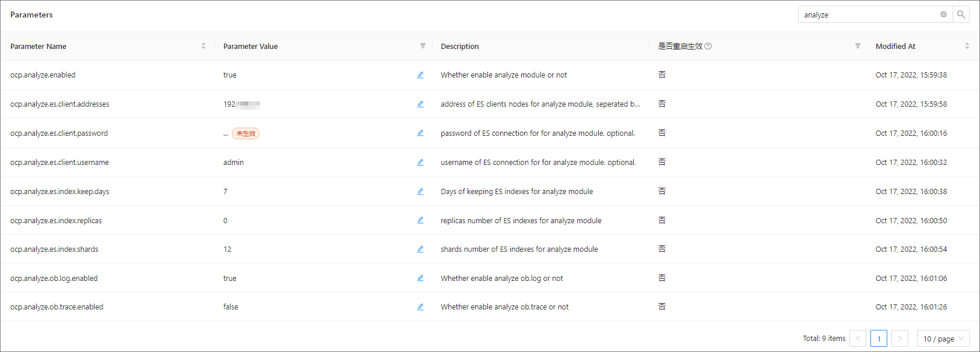Edit the ocp.analyze.es.client.username value
The height and width of the screenshot is (352, 980).
tap(420, 163)
